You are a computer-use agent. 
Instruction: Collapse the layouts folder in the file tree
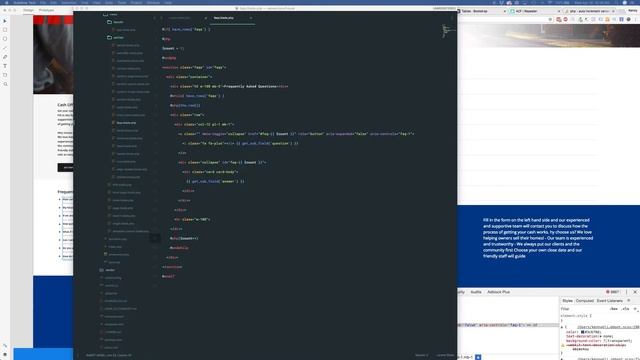click(x=116, y=22)
